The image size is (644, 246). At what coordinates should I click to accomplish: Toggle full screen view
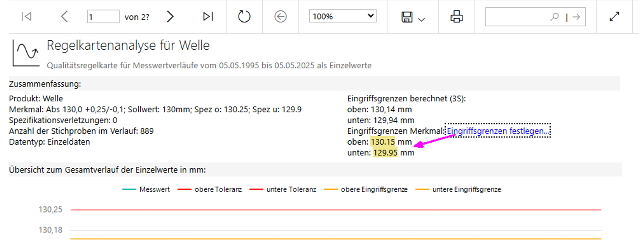tap(614, 17)
